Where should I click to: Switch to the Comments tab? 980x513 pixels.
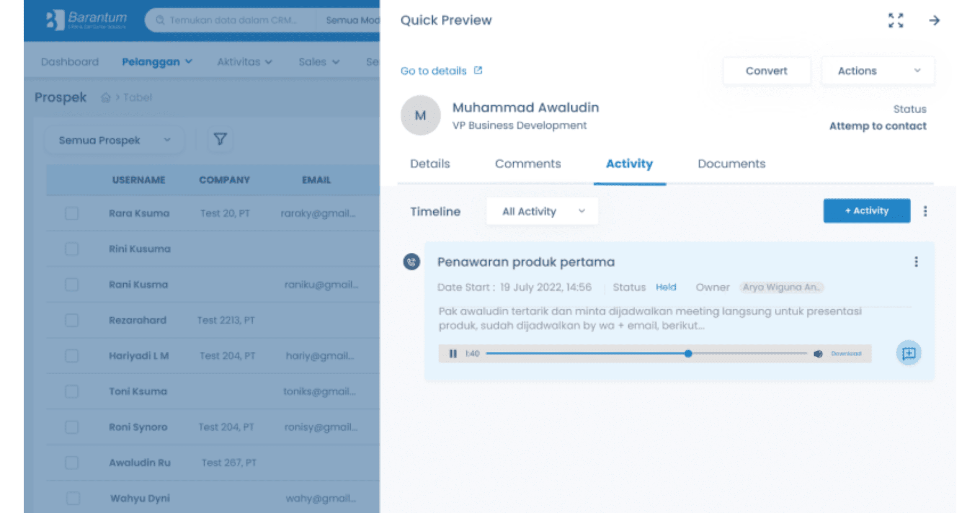[528, 164]
